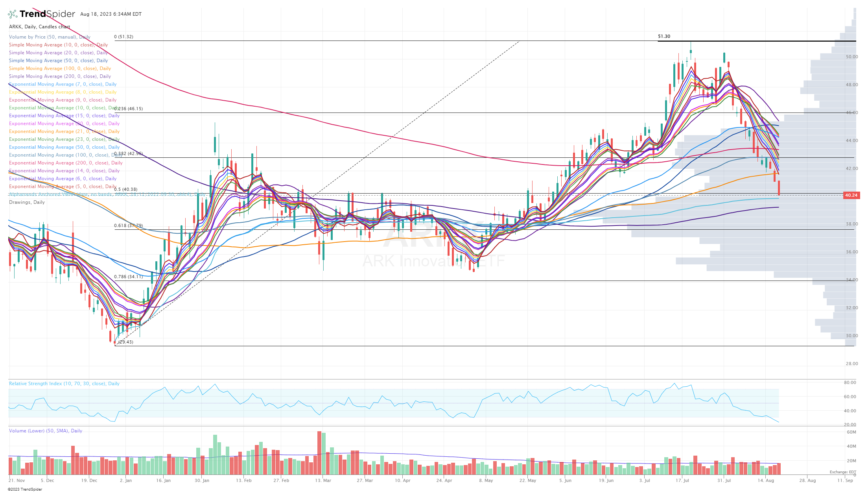The height and width of the screenshot is (493, 868).
Task: Click the Fibonacci 0 (51.32) level label
Action: [x=123, y=37]
